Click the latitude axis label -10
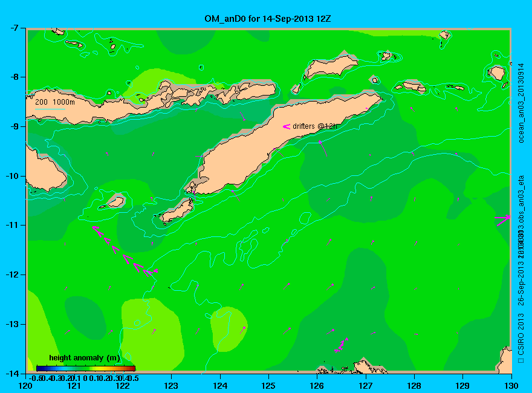The width and height of the screenshot is (532, 393). click(x=11, y=176)
